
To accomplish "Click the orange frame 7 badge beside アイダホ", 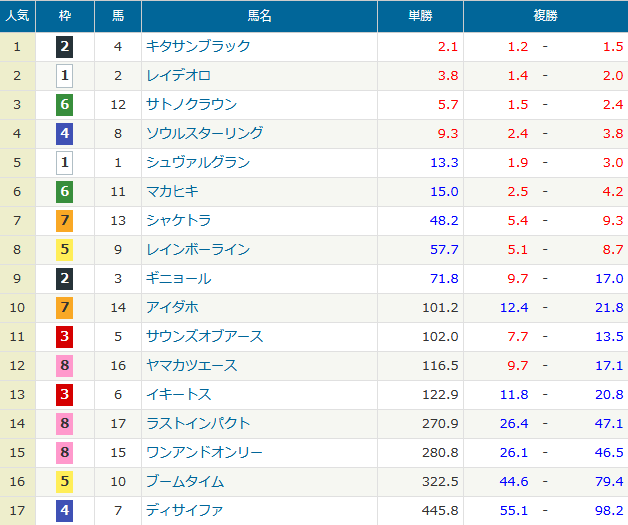I will point(65,307).
